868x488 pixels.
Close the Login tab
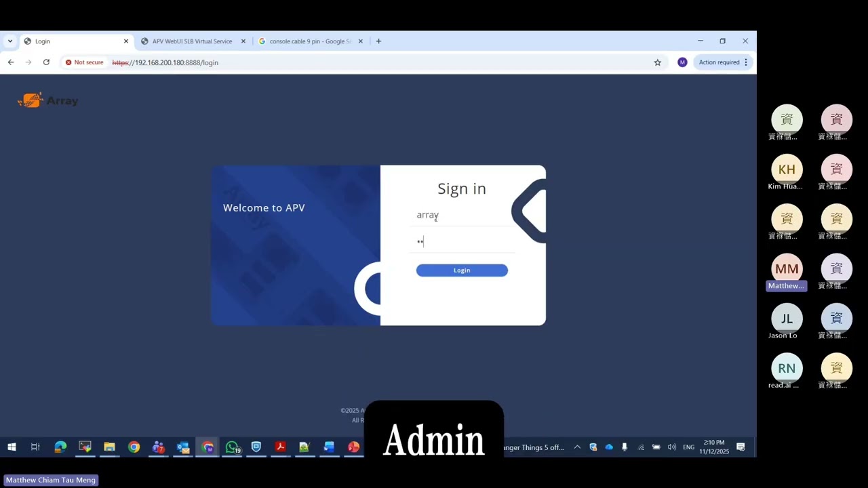point(125,41)
